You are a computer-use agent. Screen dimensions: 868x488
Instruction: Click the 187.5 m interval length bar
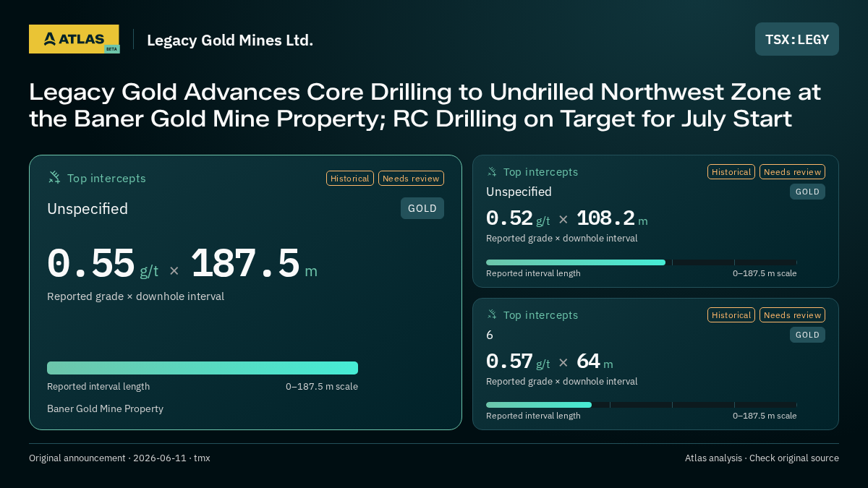[x=203, y=368]
